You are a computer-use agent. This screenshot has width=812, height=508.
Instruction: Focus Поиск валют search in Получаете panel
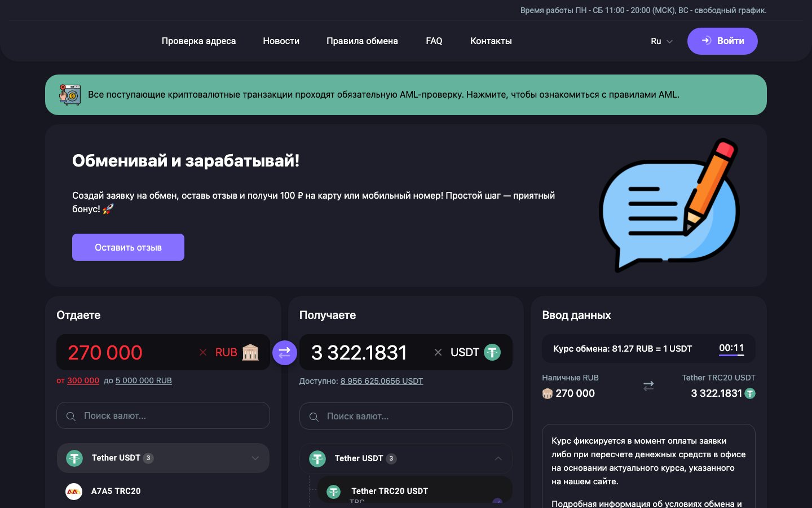click(406, 416)
